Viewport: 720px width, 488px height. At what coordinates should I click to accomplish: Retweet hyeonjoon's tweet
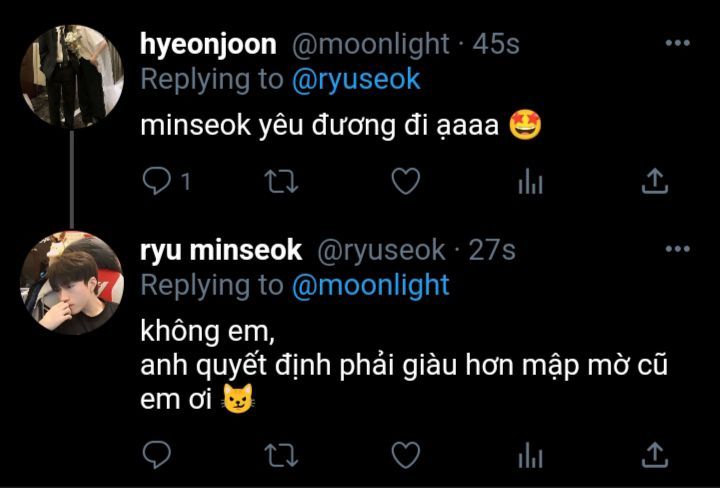[282, 181]
